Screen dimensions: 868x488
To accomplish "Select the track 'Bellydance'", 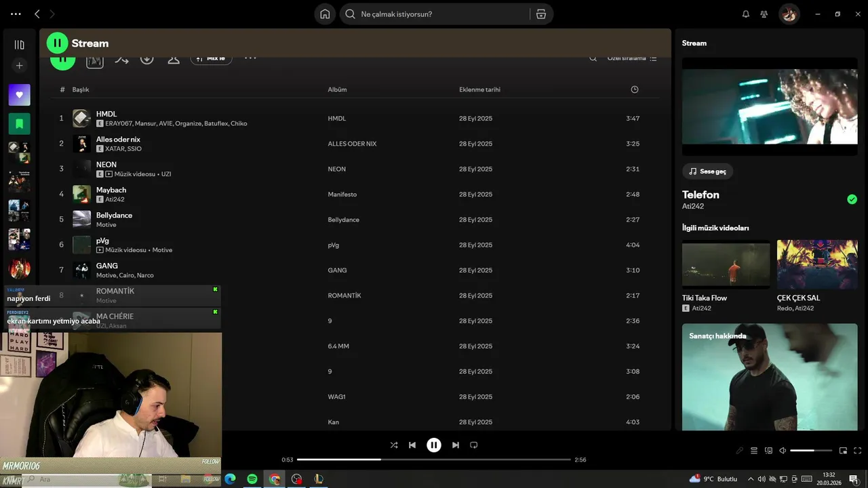I will pyautogui.click(x=114, y=215).
